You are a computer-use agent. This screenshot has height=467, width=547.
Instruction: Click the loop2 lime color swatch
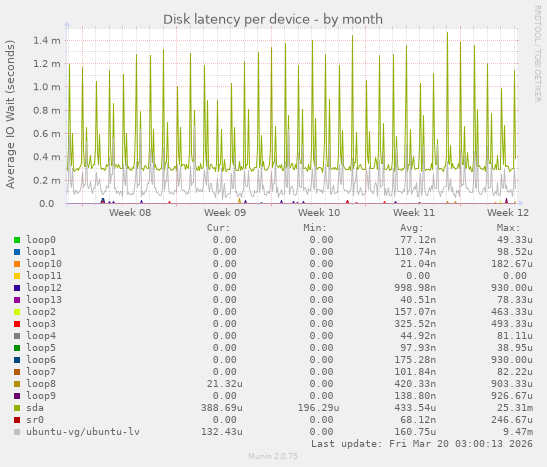pyautogui.click(x=17, y=312)
